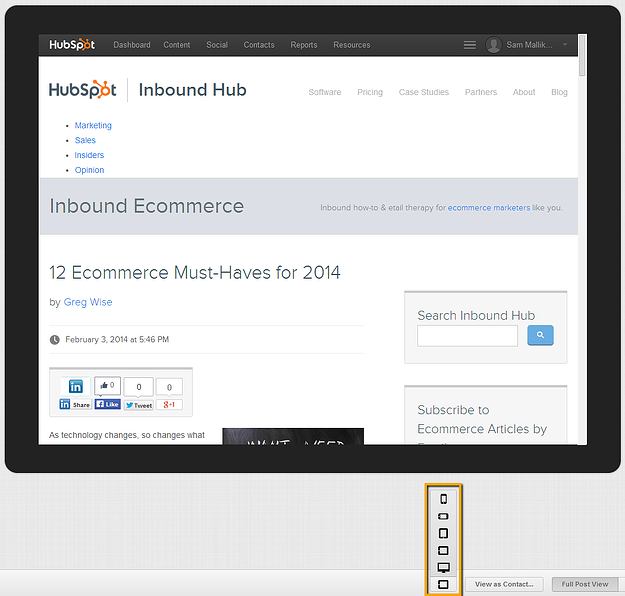Open the Contacts menu
Screen dimensions: 625x596
pyautogui.click(x=259, y=45)
